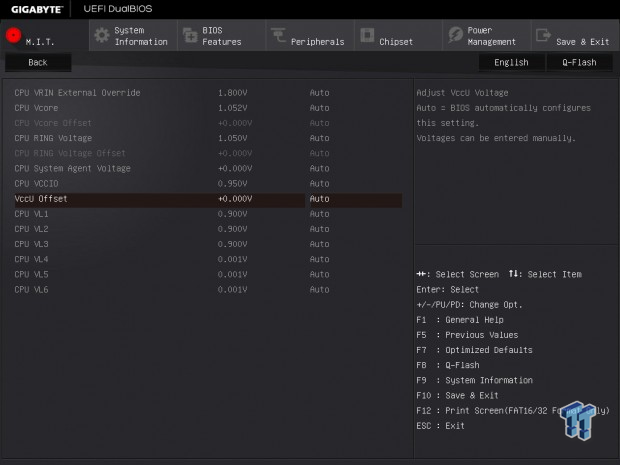The height and width of the screenshot is (465, 620).
Task: Open Auto option for CPU VL5
Action: (x=319, y=274)
